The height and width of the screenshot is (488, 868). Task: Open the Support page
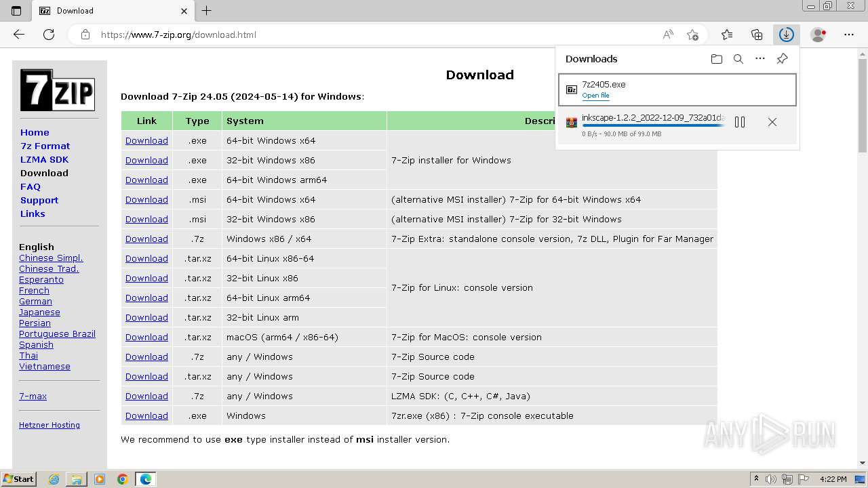pos(39,200)
